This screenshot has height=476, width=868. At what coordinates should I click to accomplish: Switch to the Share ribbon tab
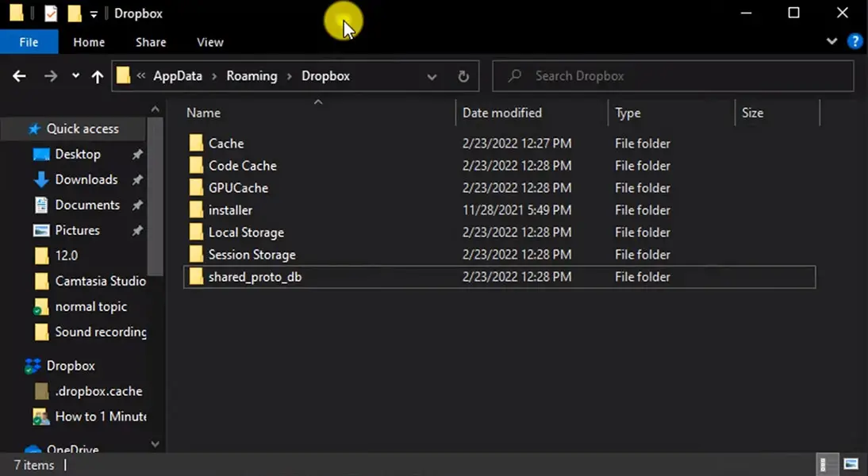point(151,42)
